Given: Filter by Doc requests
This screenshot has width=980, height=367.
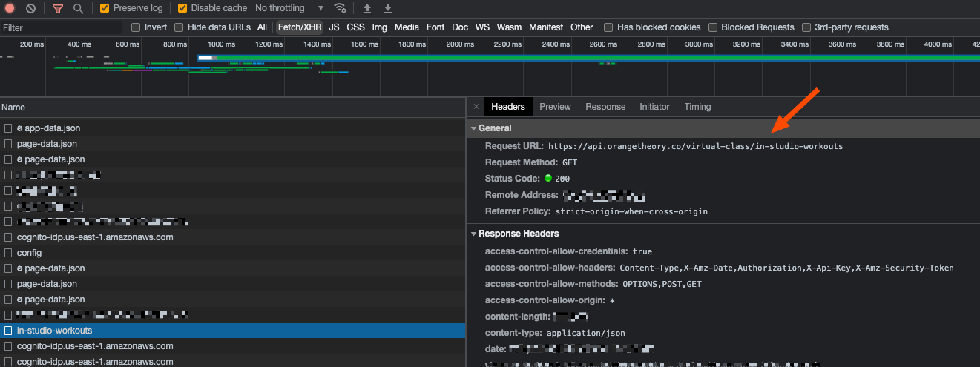Looking at the screenshot, I should pyautogui.click(x=460, y=27).
